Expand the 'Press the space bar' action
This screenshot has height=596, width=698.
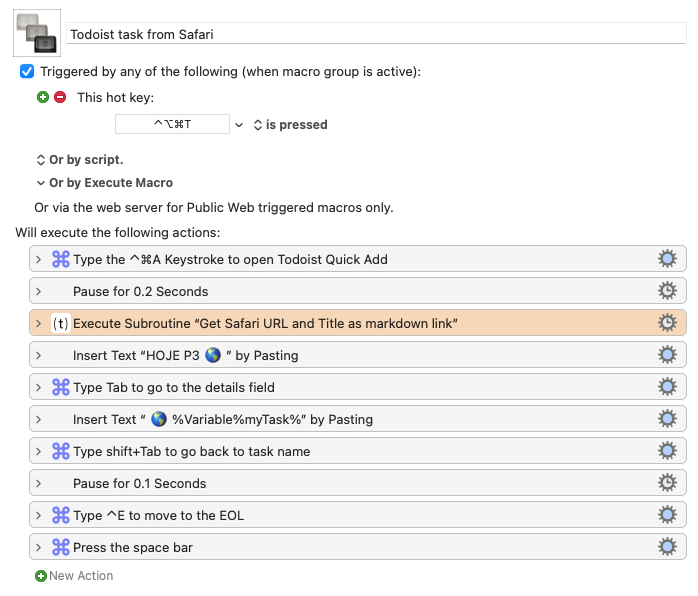point(38,548)
